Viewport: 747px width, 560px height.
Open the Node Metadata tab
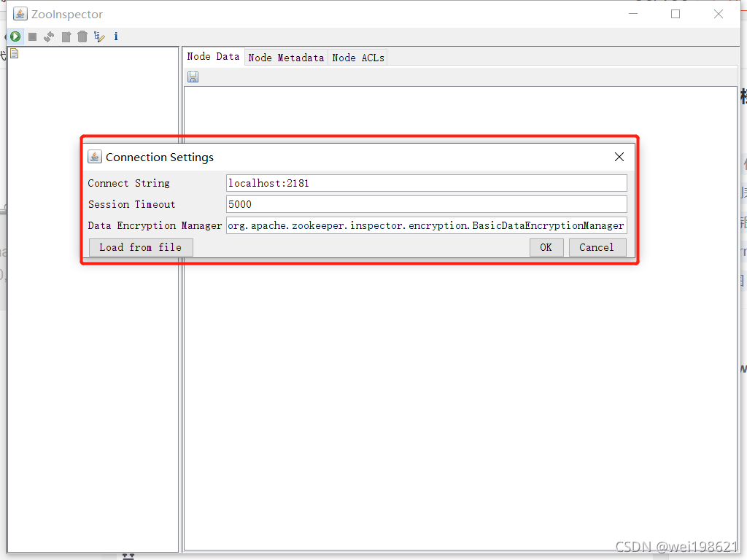click(x=286, y=58)
